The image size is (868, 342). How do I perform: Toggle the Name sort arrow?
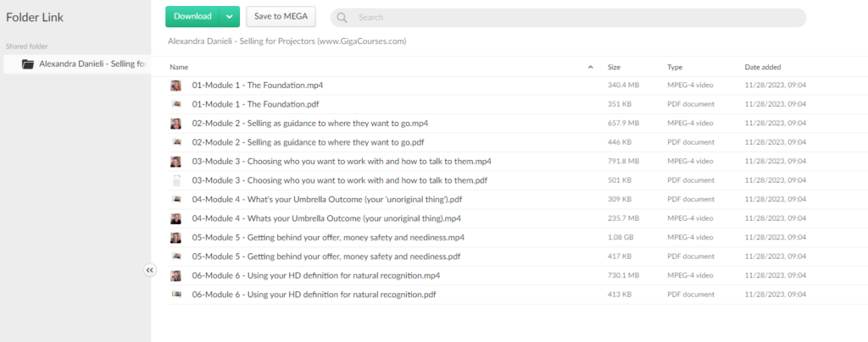(x=590, y=66)
